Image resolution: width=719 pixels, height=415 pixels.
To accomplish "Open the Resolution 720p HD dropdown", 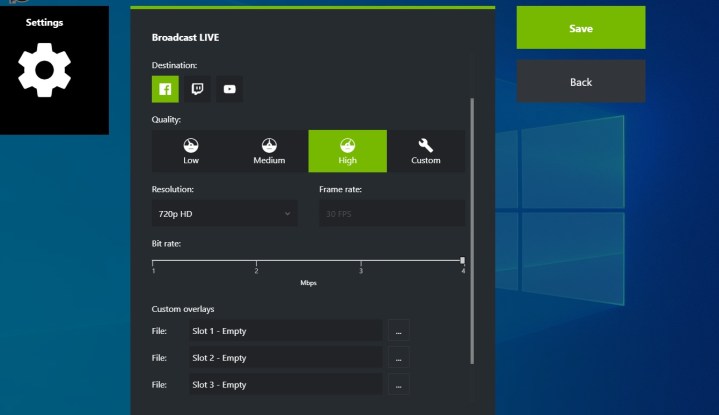I will click(224, 213).
